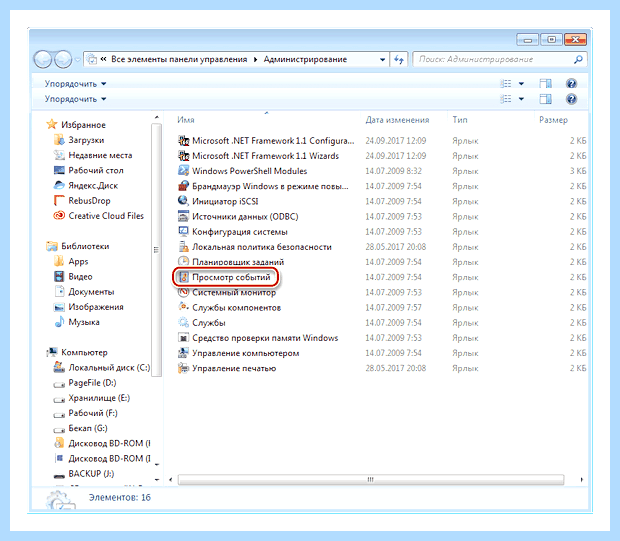Image resolution: width=620 pixels, height=541 pixels.
Task: Click the Службы gear icon
Action: point(183,323)
